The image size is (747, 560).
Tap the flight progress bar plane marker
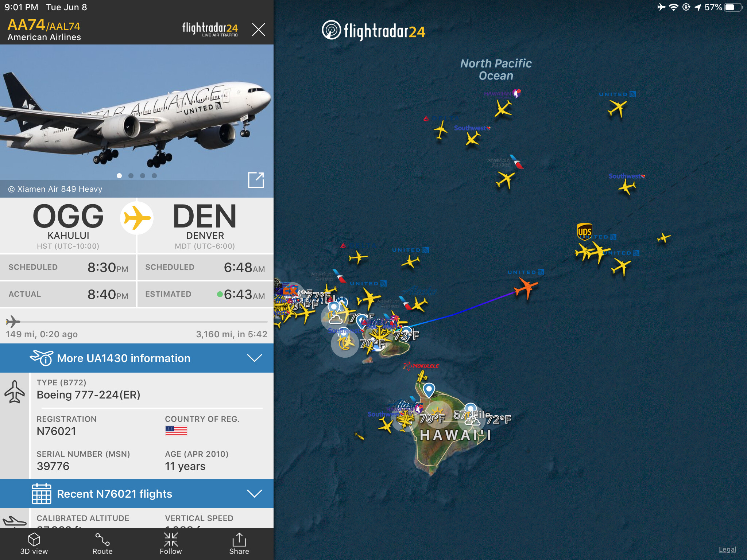[13, 322]
